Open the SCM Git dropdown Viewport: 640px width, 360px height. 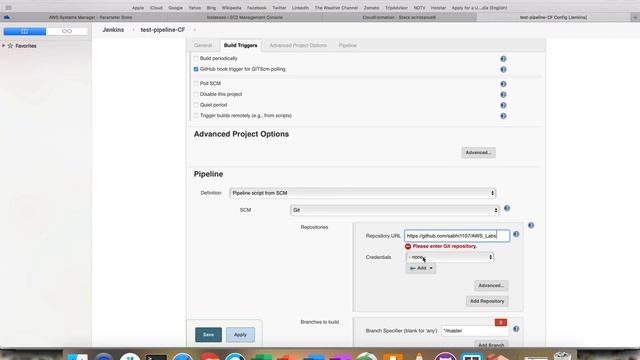pyautogui.click(x=395, y=210)
